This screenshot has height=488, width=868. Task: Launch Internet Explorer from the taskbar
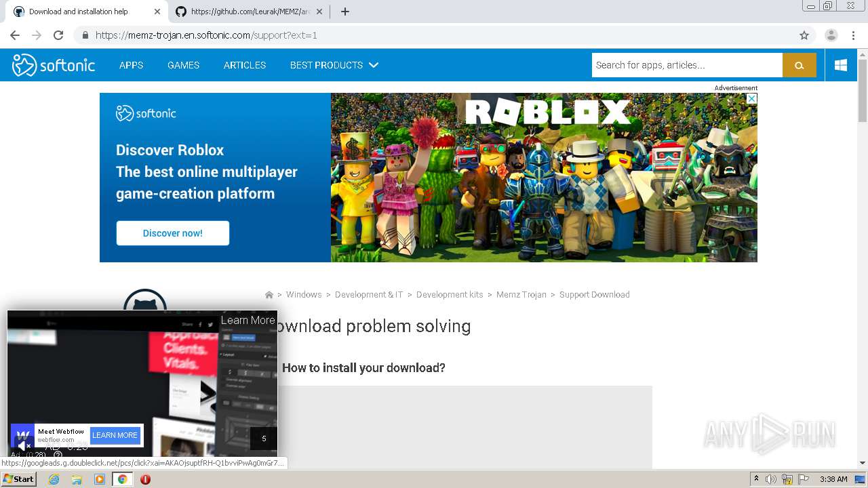click(54, 479)
